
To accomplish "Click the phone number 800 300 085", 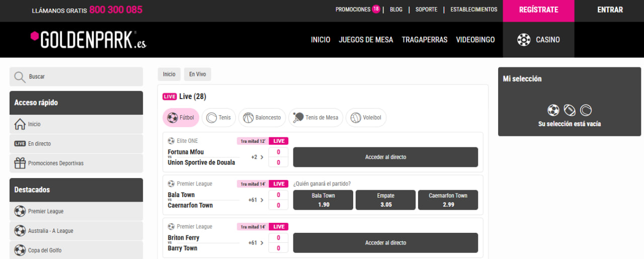I will click(x=116, y=10).
